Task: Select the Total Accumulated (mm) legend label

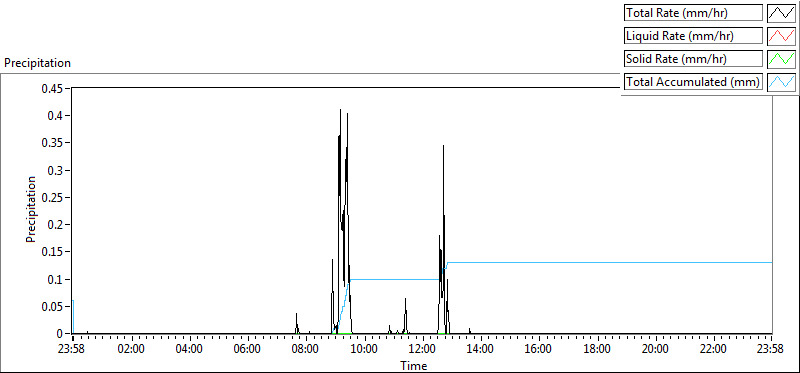Action: pos(693,82)
